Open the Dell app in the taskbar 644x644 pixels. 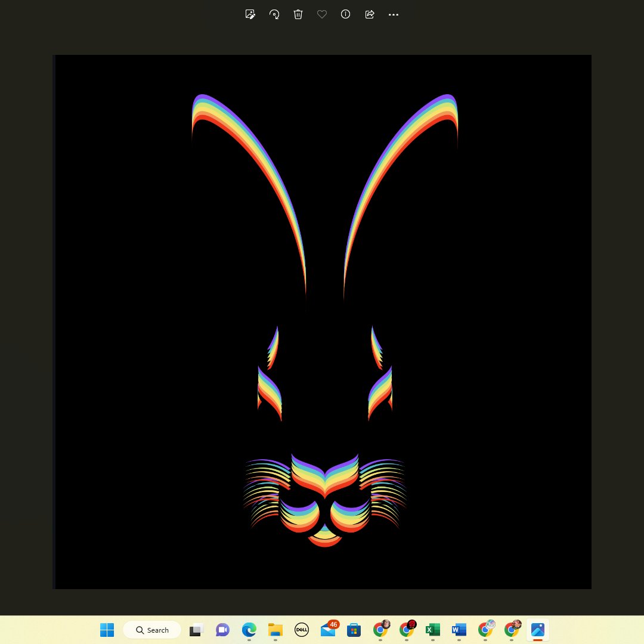click(x=302, y=630)
